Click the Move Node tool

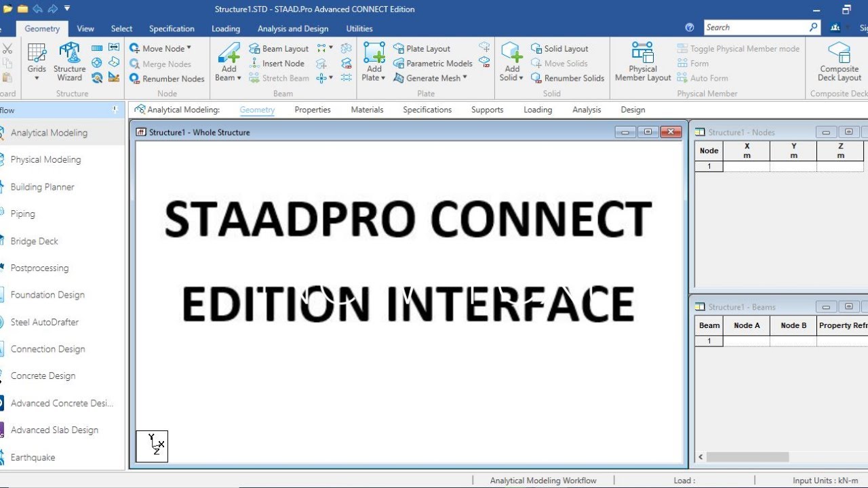click(159, 48)
